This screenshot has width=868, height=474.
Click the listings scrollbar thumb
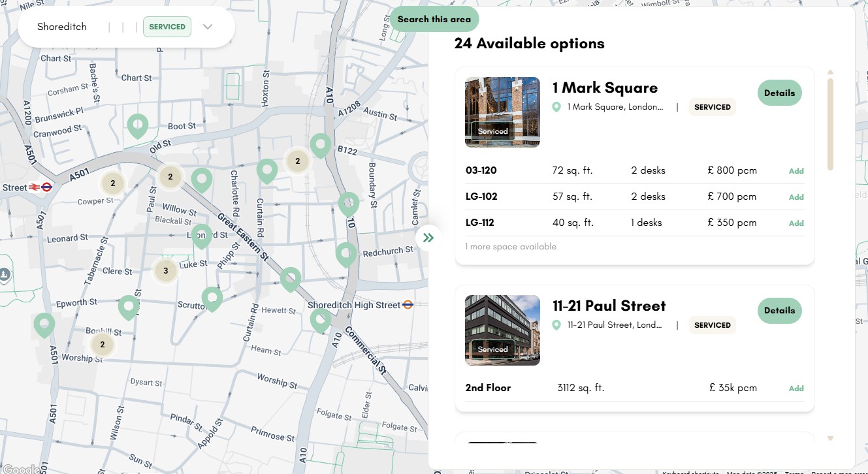(830, 124)
